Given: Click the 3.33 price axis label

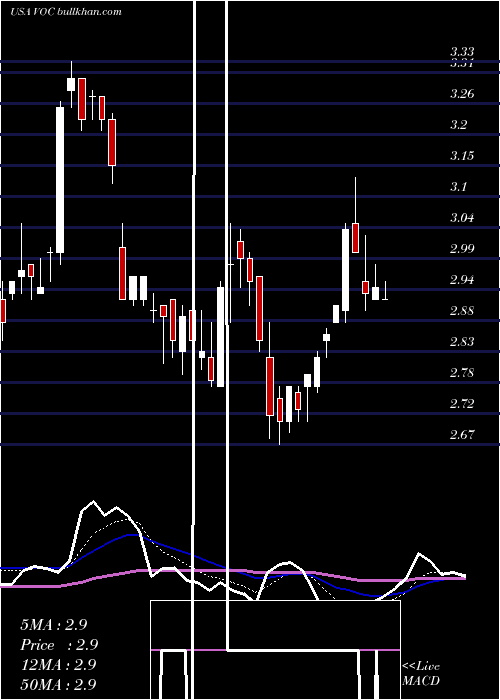Looking at the screenshot, I should 462,51.
